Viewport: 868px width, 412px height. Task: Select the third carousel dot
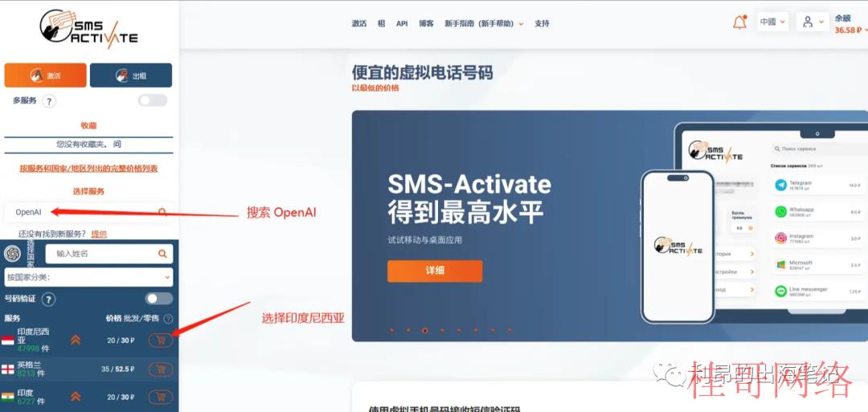point(425,330)
